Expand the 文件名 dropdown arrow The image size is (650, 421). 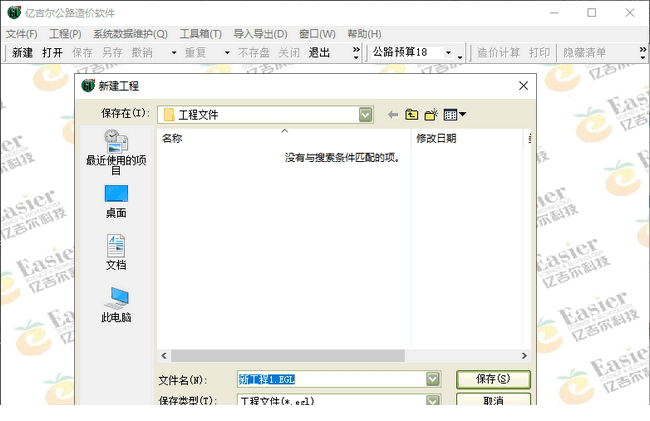point(433,379)
